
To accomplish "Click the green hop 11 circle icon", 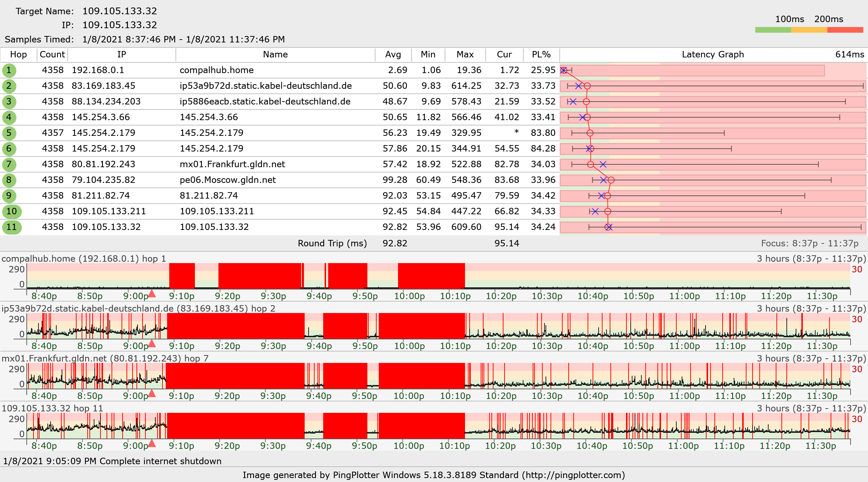I will click(11, 227).
